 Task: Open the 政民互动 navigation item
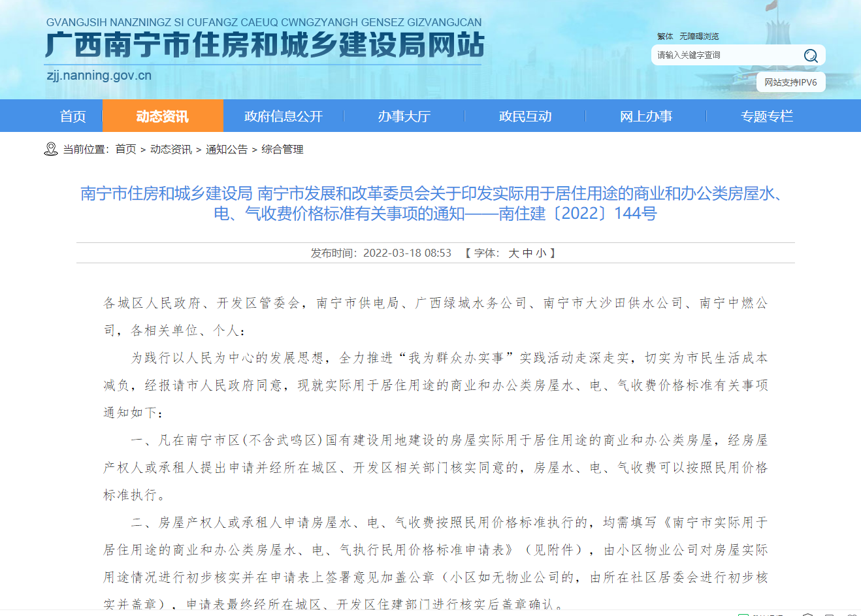[525, 116]
